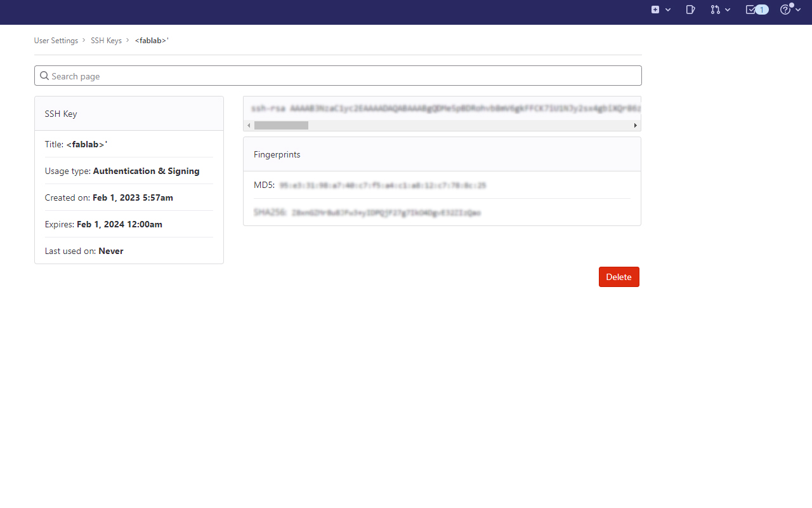Go to User Settings breadcrumb
Image resolution: width=812 pixels, height=508 pixels.
pos(56,41)
